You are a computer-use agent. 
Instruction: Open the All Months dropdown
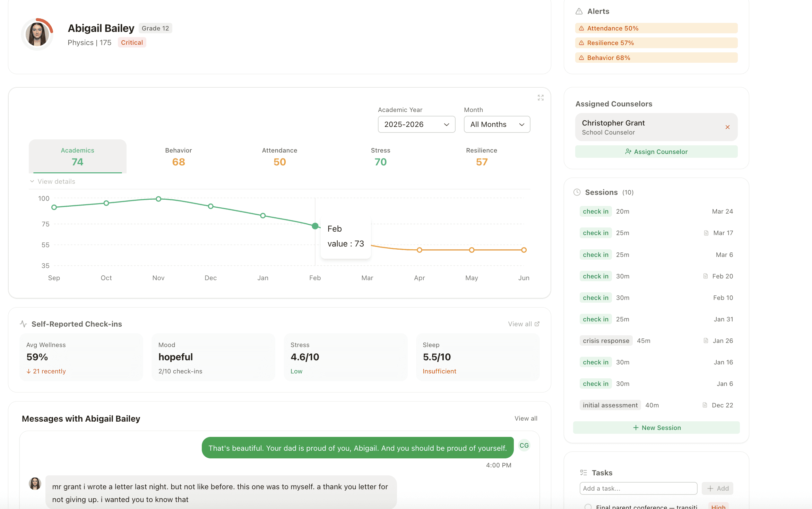(496, 124)
